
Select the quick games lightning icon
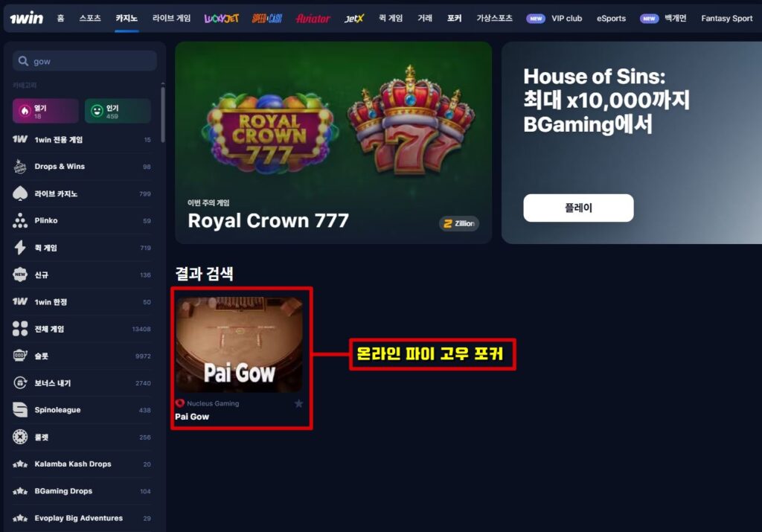[x=20, y=248]
